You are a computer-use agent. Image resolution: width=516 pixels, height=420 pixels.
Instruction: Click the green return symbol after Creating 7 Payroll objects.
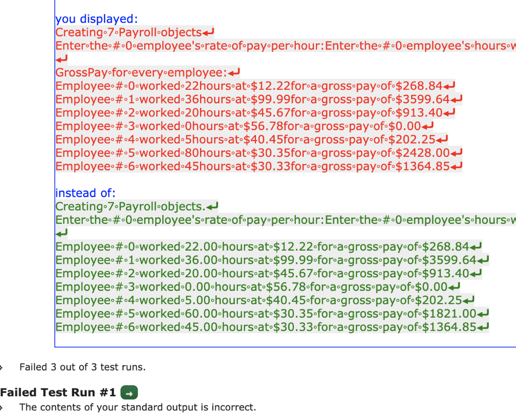click(213, 206)
